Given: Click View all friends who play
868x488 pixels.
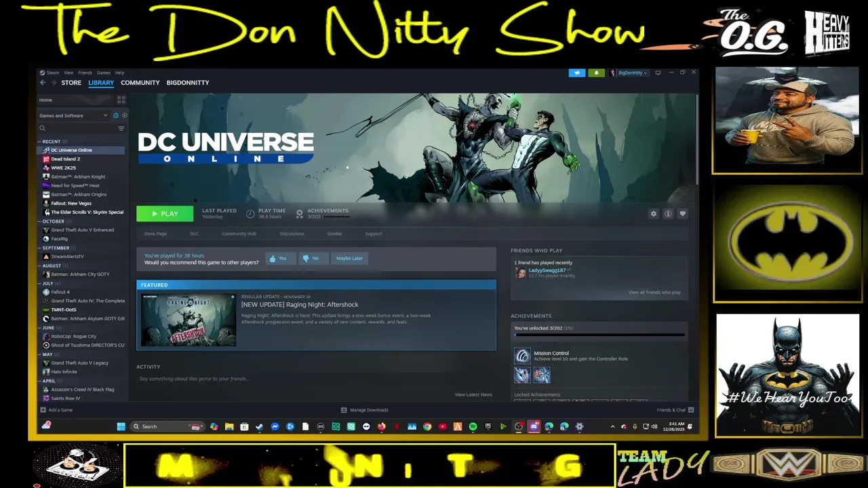Looking at the screenshot, I should [x=654, y=292].
